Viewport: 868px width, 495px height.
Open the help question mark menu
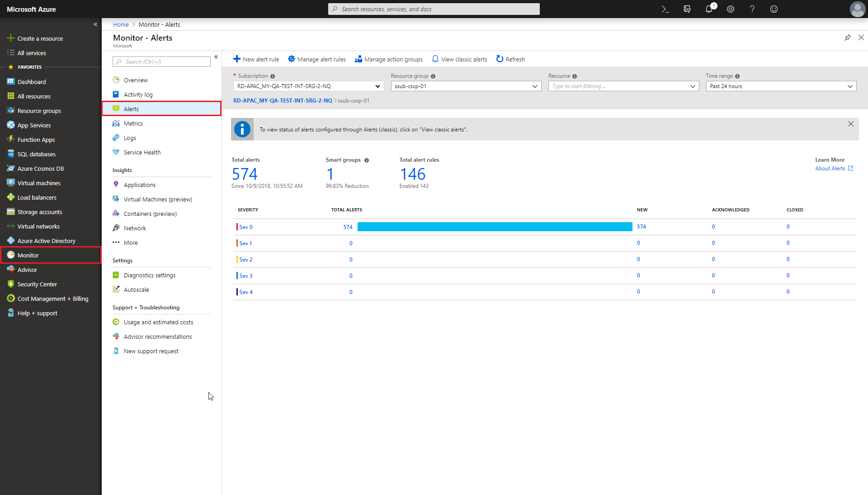coord(752,9)
